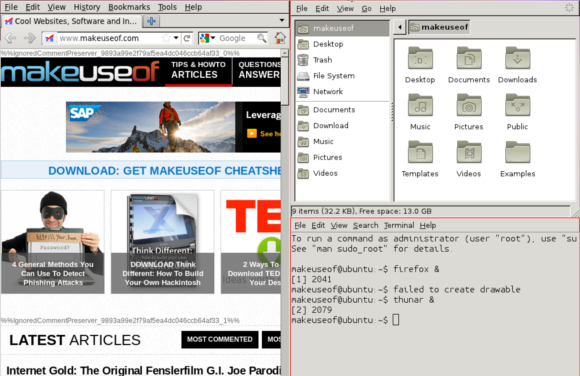Select Download bookmark in Thunar sidebar
The height and width of the screenshot is (376, 580).
coord(342,125)
